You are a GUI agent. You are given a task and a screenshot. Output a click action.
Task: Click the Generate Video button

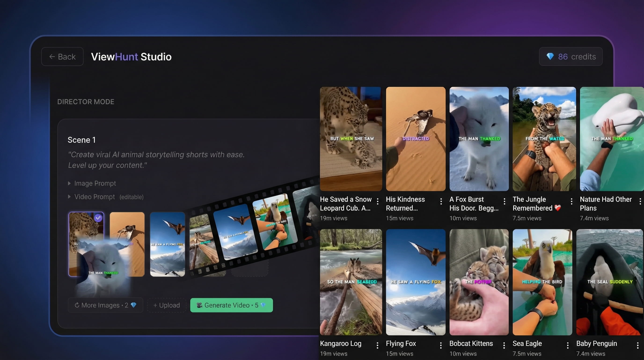coord(231,305)
